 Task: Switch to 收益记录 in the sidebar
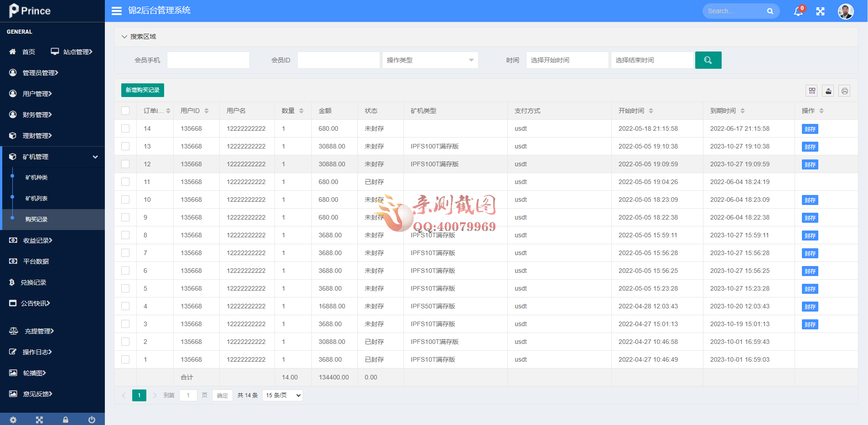[36, 240]
